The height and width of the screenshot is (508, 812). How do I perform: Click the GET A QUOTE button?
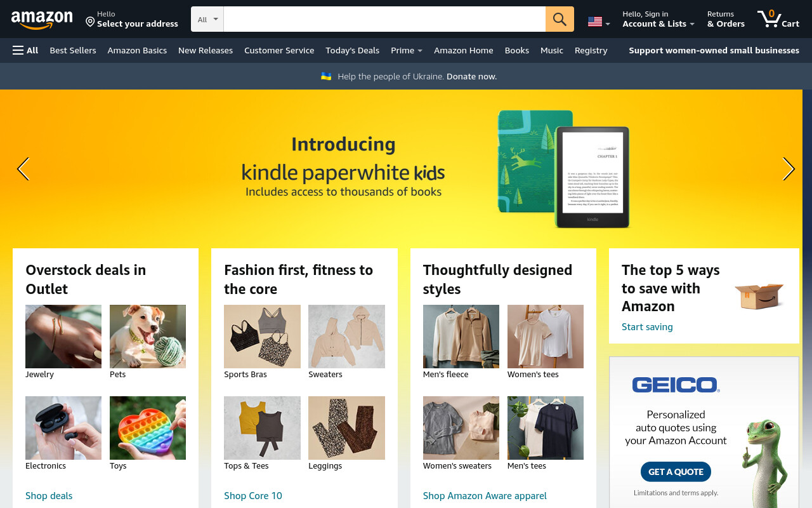point(676,472)
